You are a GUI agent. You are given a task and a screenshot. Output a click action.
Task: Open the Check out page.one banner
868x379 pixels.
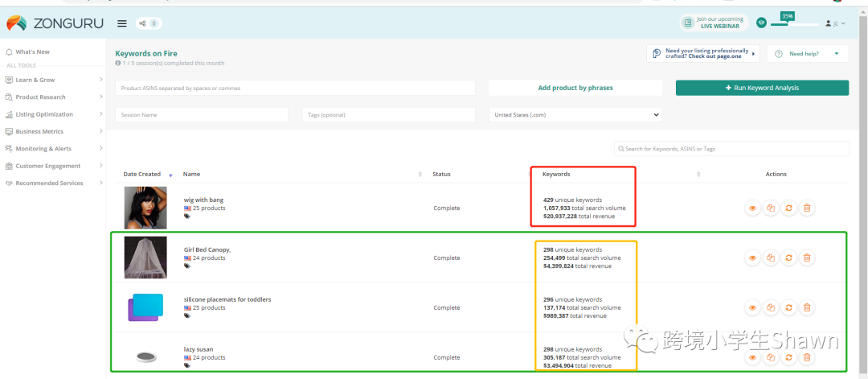(703, 54)
